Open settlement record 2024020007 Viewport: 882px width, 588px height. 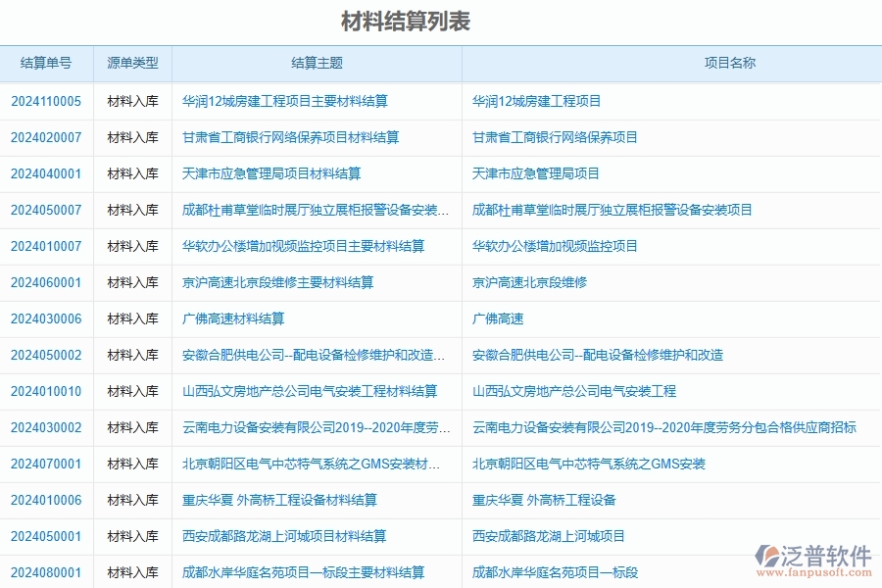pos(45,137)
